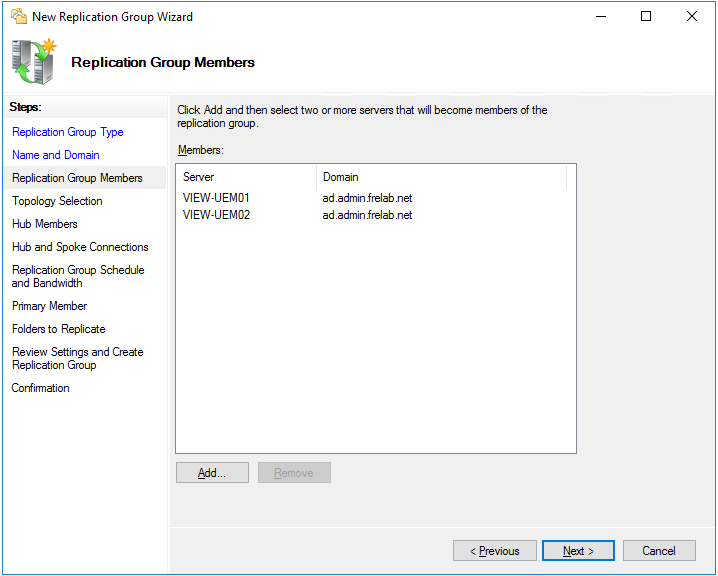This screenshot has width=718, height=576.
Task: Click Primary Member step
Action: 50,306
